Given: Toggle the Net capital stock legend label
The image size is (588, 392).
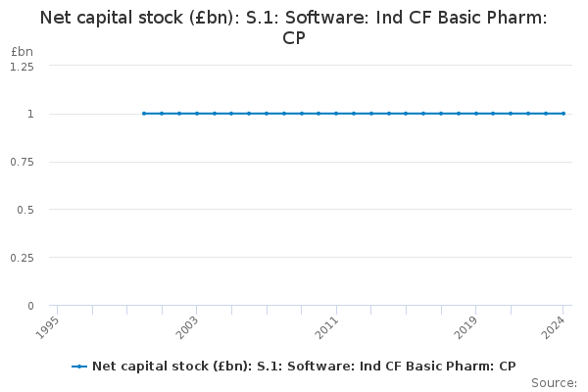Looking at the screenshot, I should click(x=303, y=367).
